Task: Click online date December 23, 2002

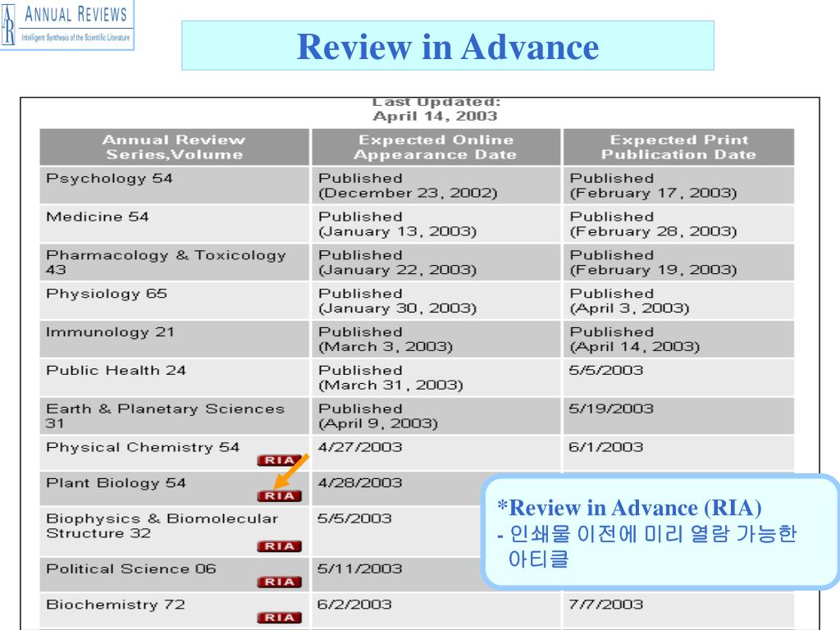Action: 408,194
